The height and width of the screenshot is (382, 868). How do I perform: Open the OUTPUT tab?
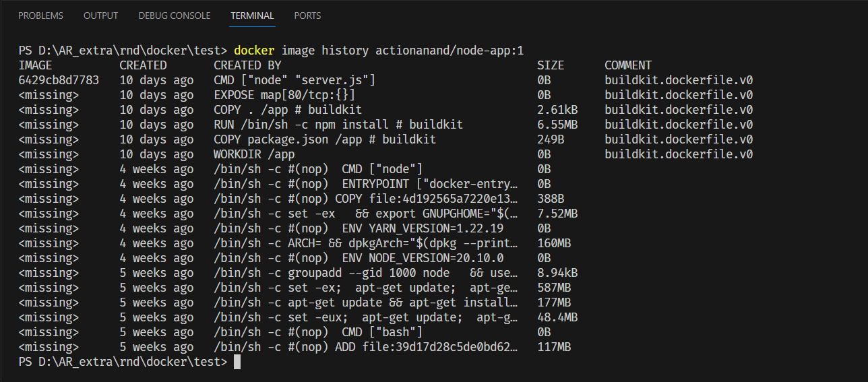pyautogui.click(x=100, y=15)
